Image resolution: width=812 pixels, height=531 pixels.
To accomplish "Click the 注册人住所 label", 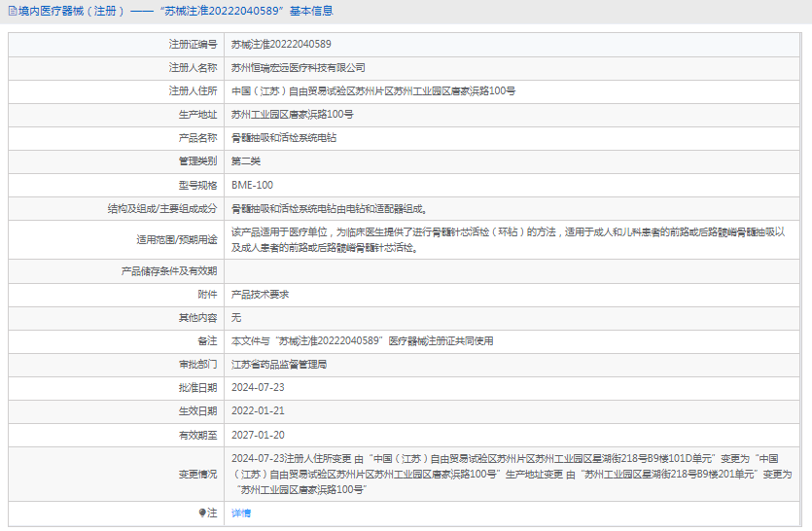I will pyautogui.click(x=193, y=91).
